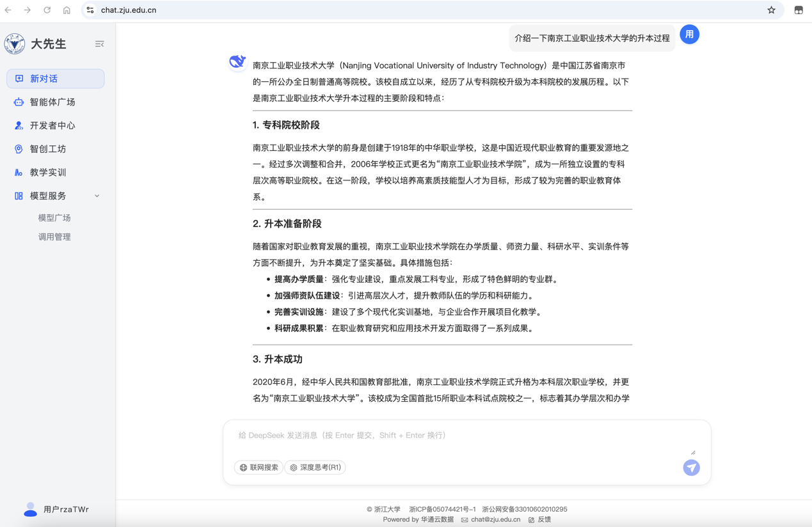Open the browser home page
Screen dimensions: 812x527
point(67,10)
